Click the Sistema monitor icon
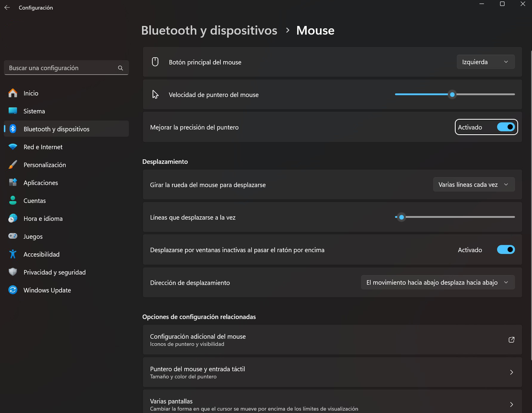Screen dimensions: 532x413 click(13, 111)
